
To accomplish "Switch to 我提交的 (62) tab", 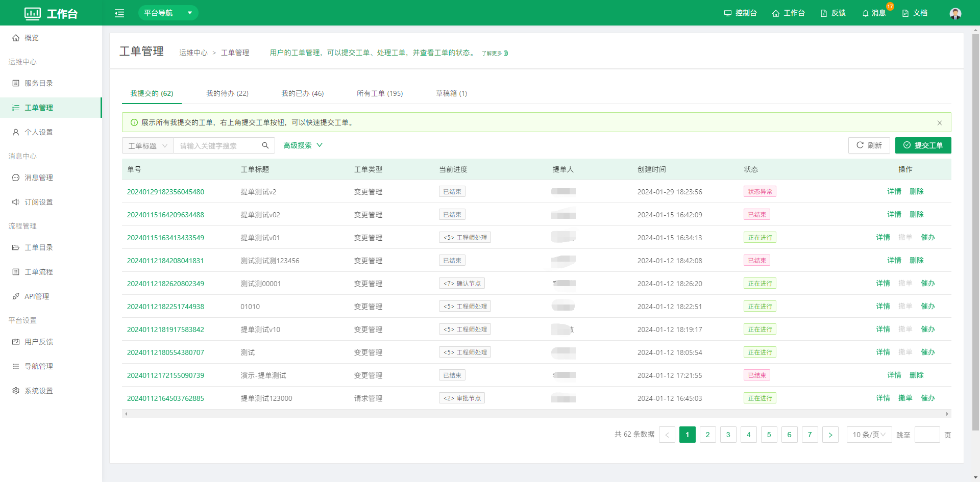I will click(152, 93).
